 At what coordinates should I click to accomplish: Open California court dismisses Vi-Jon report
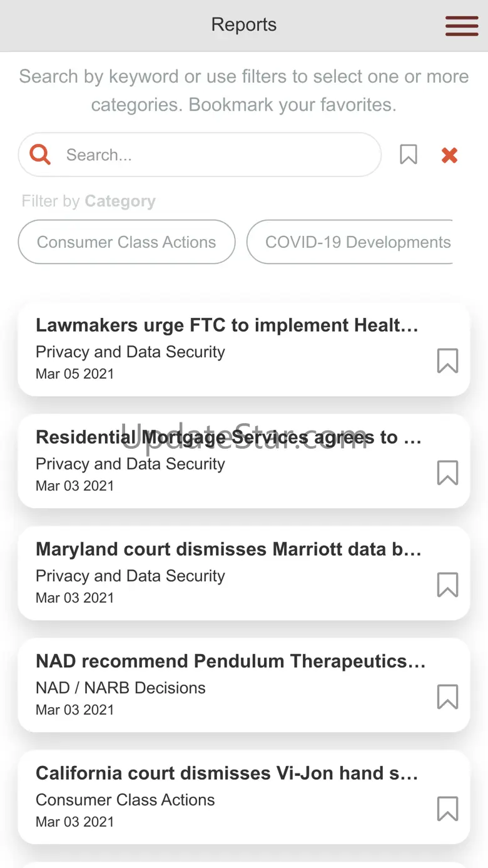(x=226, y=774)
